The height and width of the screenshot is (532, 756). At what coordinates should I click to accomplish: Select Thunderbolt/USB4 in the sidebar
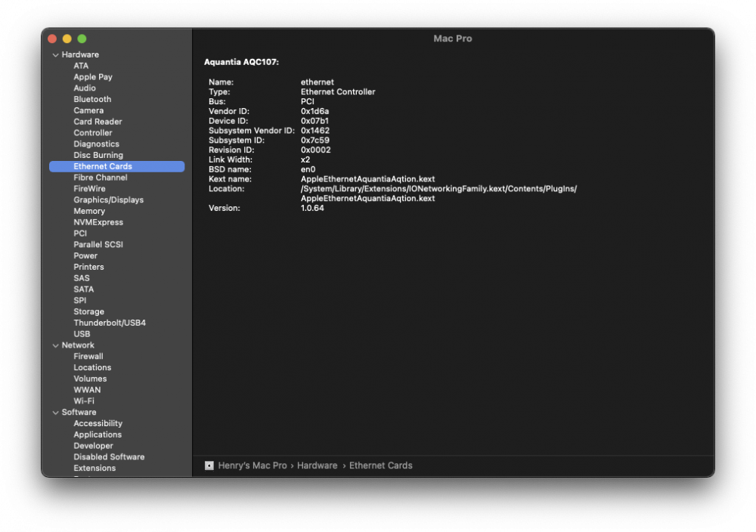point(110,323)
